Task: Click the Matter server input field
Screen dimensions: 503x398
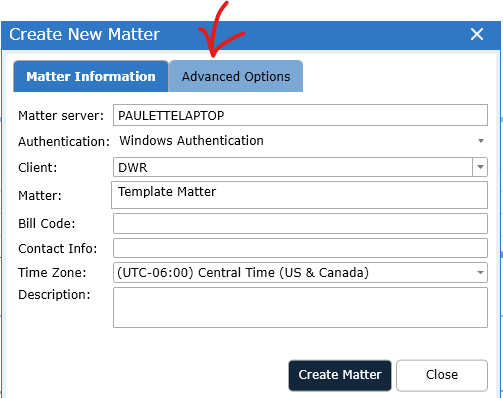Action: coord(300,115)
